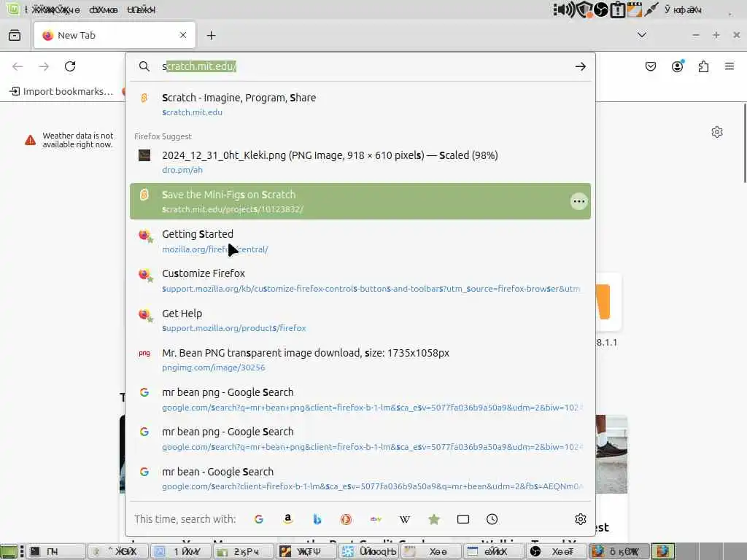
Task: Go forward with the forward arrow
Action: click(x=44, y=66)
